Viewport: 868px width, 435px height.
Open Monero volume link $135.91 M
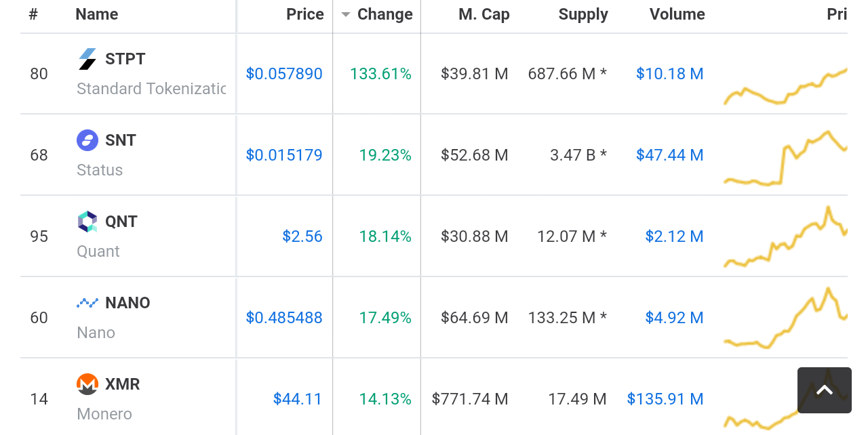(665, 399)
